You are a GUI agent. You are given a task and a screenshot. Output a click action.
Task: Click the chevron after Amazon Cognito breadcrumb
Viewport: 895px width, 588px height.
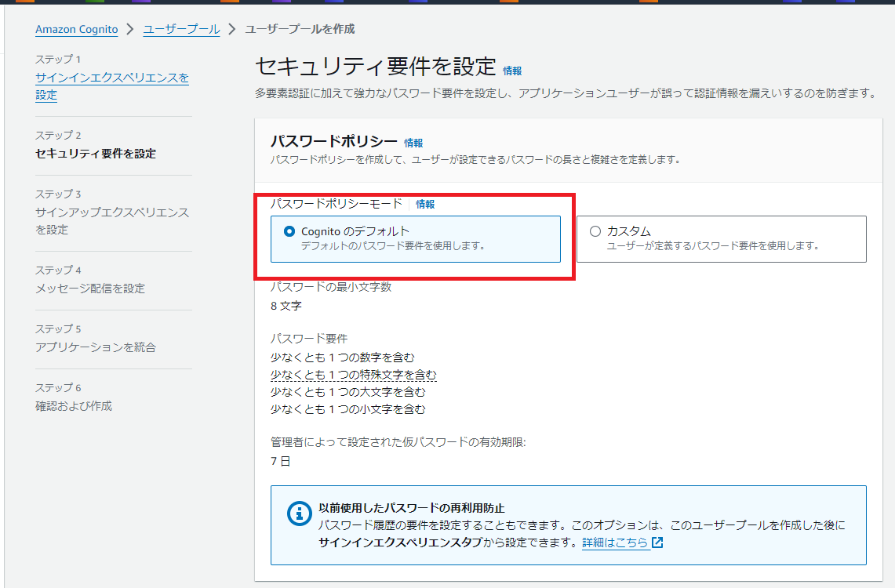tap(130, 29)
